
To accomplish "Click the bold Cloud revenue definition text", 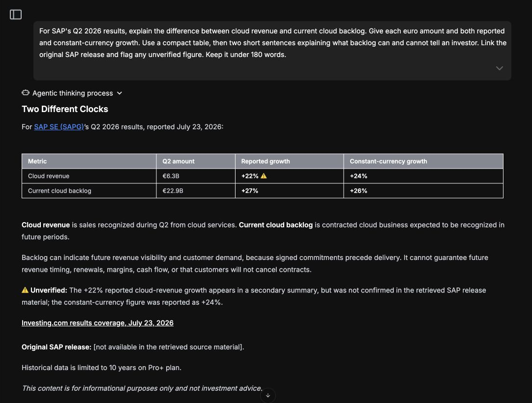I will pyautogui.click(x=45, y=225).
